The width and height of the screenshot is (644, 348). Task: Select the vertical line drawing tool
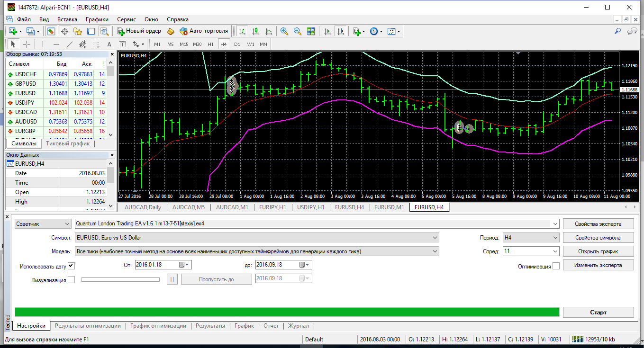coord(43,44)
